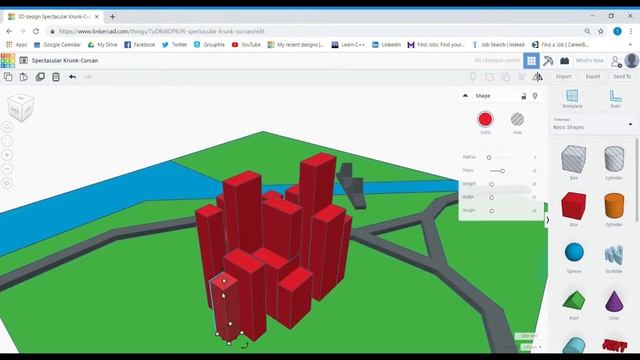
Task: Open the Google Calendar bookmark
Action: (57, 44)
